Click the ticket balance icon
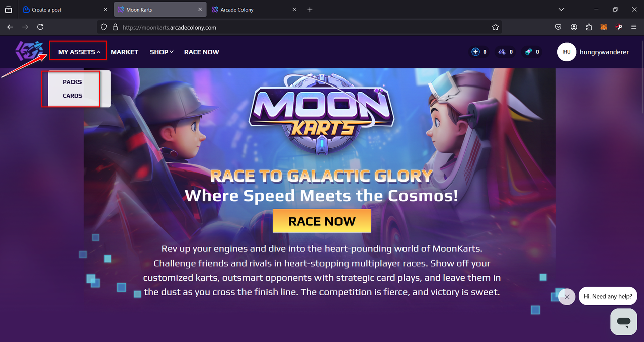The width and height of the screenshot is (644, 342). pyautogui.click(x=528, y=52)
